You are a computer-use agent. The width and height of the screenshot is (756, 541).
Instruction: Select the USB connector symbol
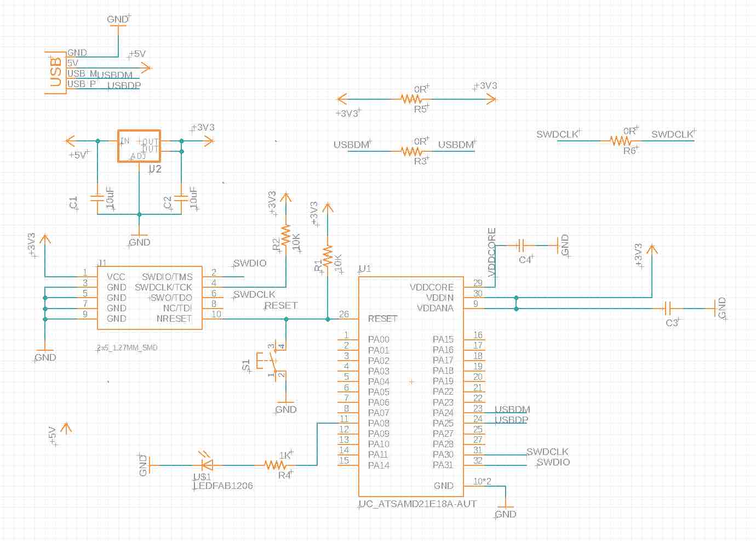[x=55, y=72]
